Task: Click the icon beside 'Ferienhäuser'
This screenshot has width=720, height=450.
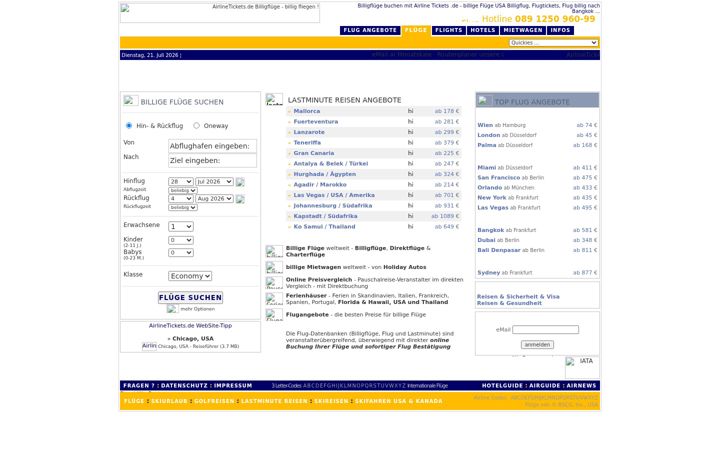Action: [274, 298]
